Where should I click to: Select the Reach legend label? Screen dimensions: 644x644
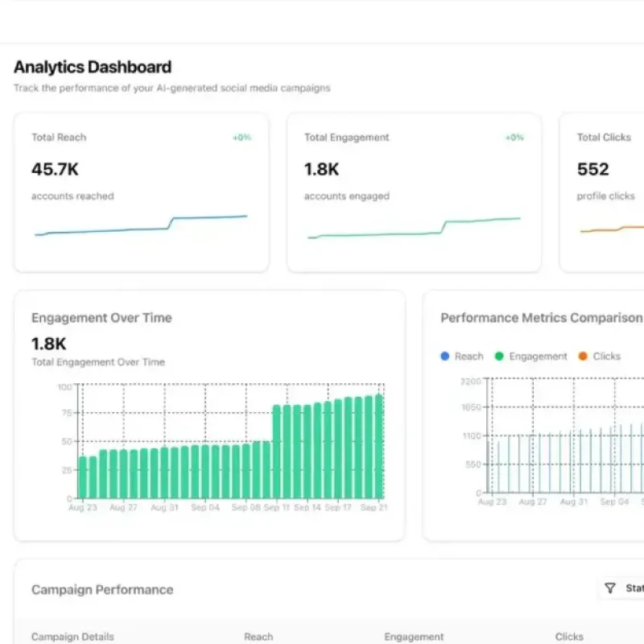tap(469, 356)
